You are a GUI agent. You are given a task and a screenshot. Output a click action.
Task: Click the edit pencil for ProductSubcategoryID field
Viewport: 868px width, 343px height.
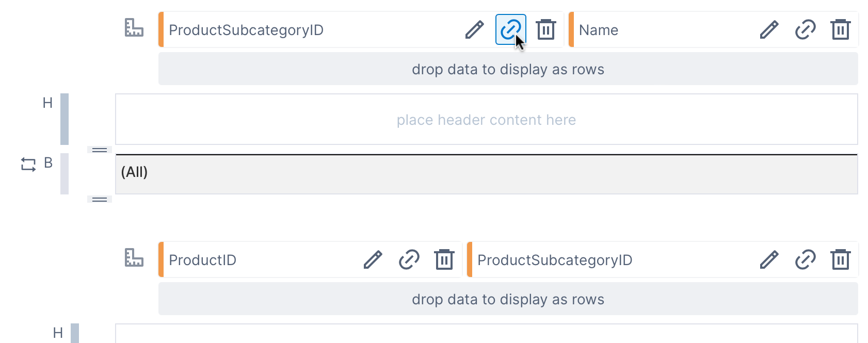(475, 30)
